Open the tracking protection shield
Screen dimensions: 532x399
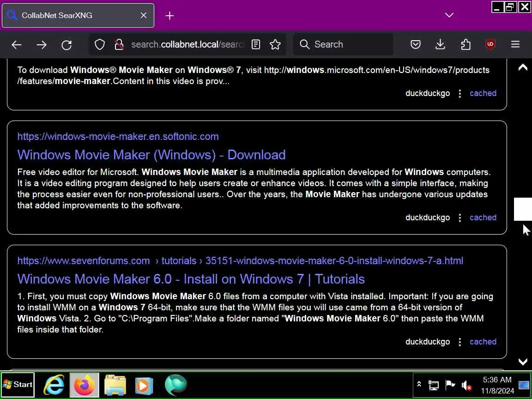click(x=99, y=44)
